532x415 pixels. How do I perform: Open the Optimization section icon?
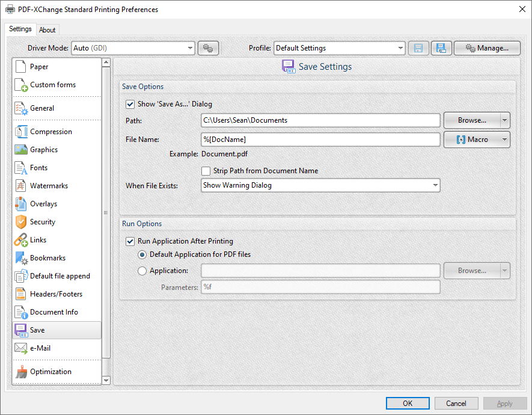click(x=21, y=372)
